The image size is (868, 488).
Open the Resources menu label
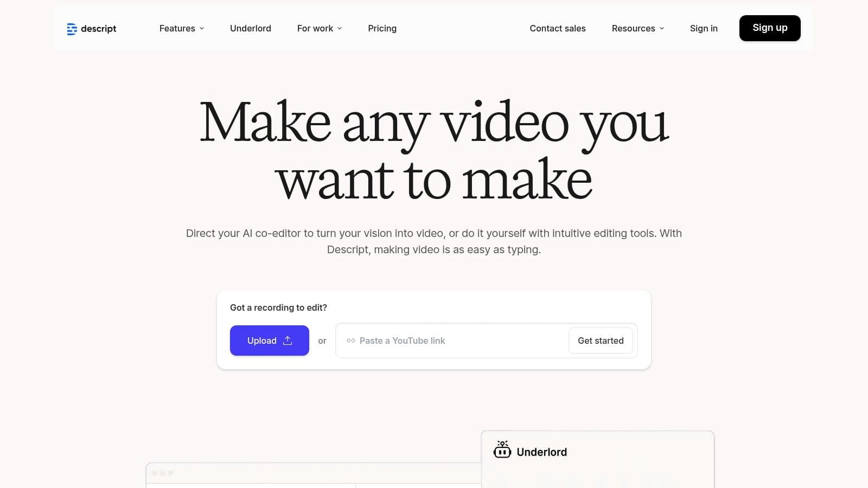click(x=633, y=28)
